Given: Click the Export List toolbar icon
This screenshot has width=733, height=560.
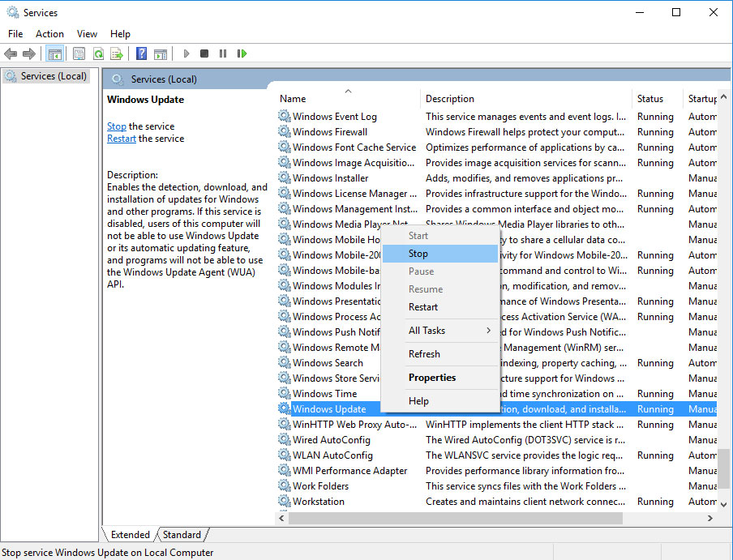Looking at the screenshot, I should [117, 53].
